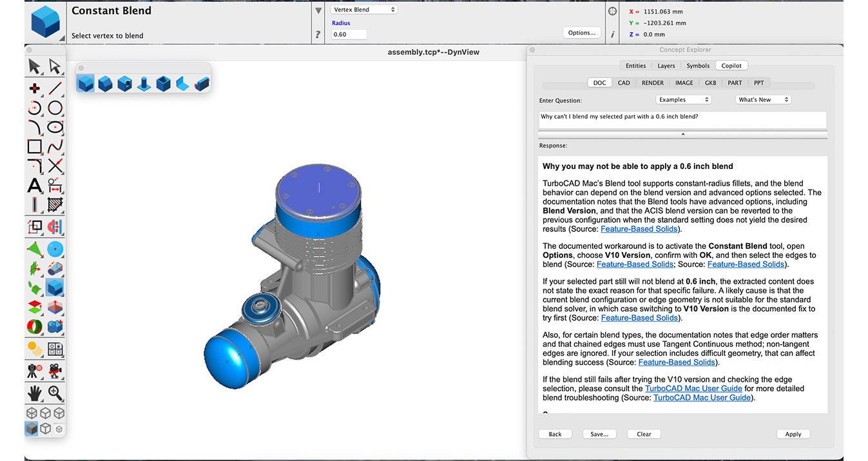Select the Chamfer icon in floating palette
Image resolution: width=868 pixels, height=461 pixels.
coord(105,83)
